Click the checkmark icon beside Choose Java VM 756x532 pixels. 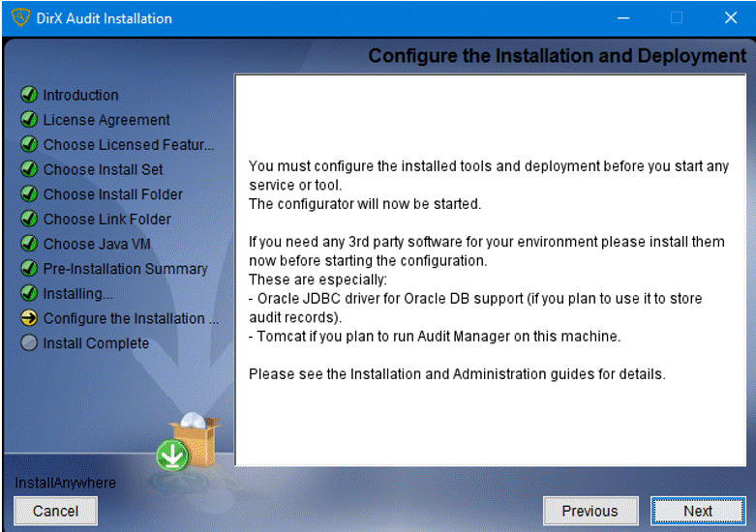coord(29,244)
